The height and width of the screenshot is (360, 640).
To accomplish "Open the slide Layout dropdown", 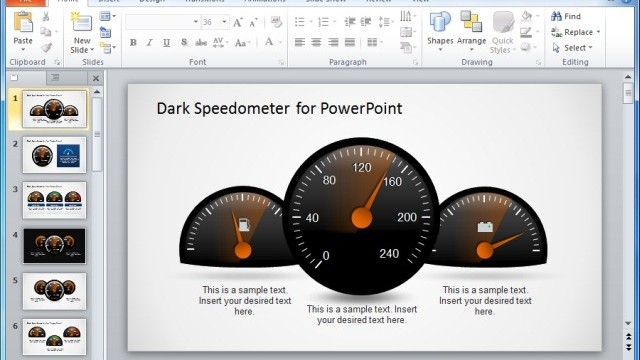I will pyautogui.click(x=108, y=16).
